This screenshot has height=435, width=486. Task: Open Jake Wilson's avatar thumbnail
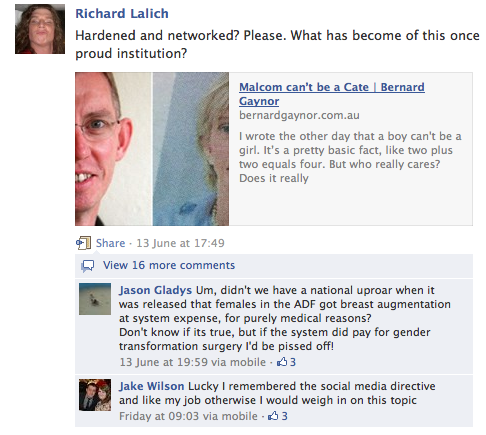click(x=95, y=395)
